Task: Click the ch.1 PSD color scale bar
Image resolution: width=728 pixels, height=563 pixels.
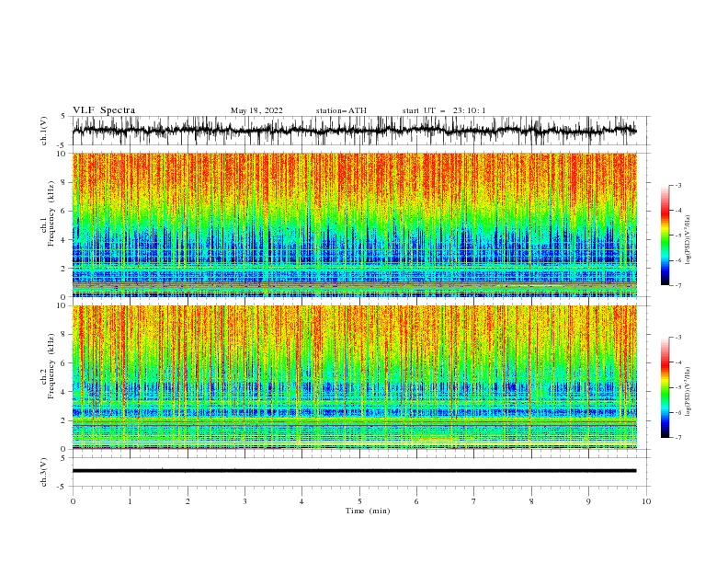Action: pos(665,235)
